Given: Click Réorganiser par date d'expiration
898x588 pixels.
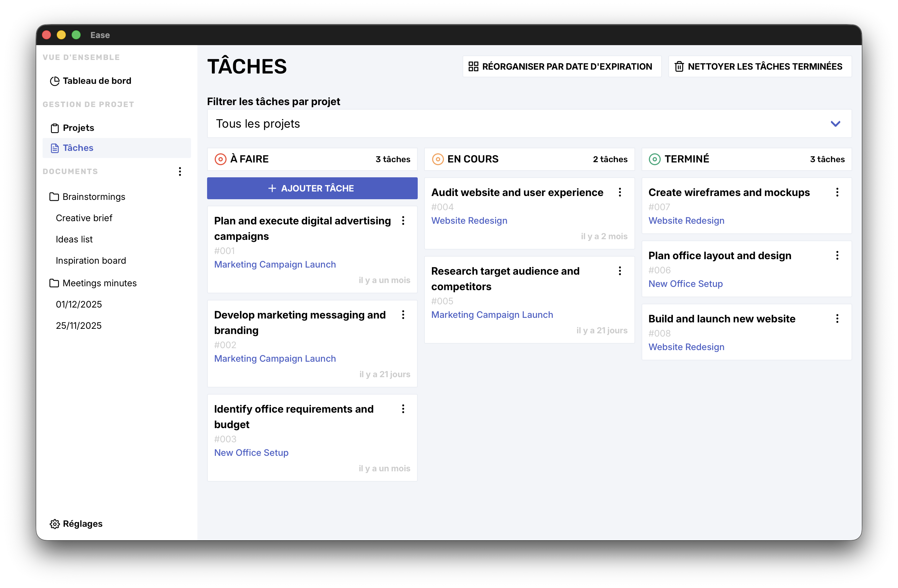Looking at the screenshot, I should pyautogui.click(x=562, y=67).
